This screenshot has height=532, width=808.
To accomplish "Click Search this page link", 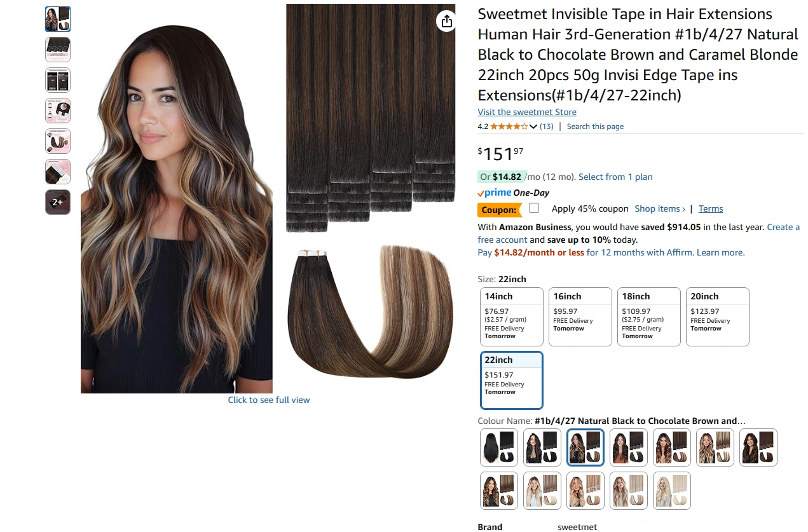I will 595,126.
